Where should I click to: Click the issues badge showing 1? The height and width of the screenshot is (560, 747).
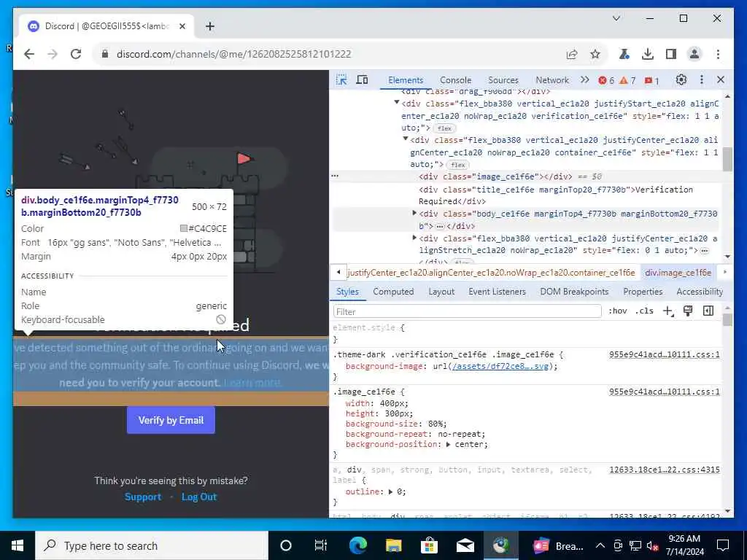pyautogui.click(x=651, y=80)
